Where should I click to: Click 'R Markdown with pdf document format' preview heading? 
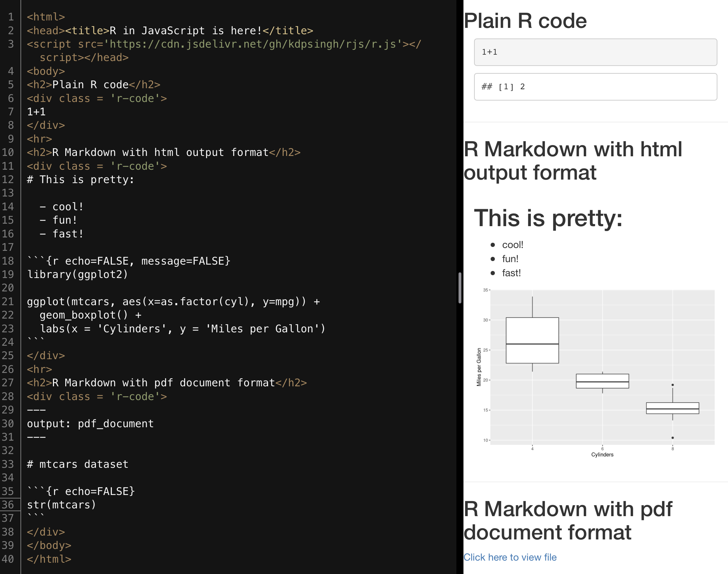click(x=567, y=520)
